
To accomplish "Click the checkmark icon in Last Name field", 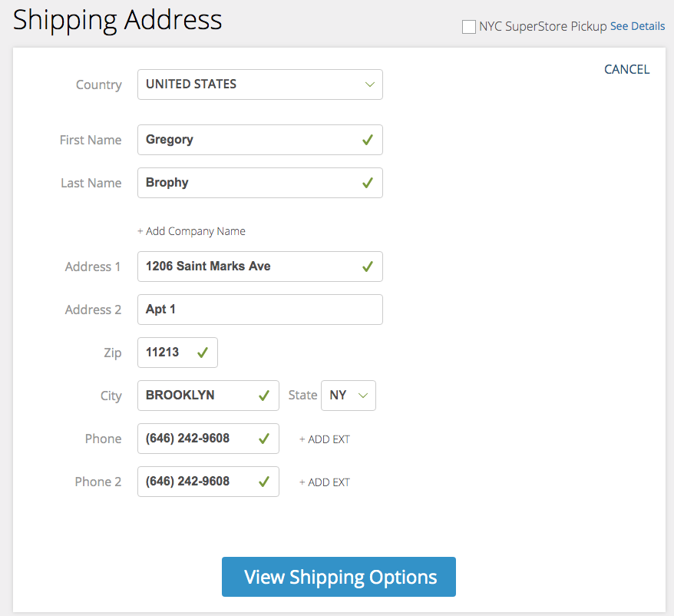I will click(x=368, y=183).
